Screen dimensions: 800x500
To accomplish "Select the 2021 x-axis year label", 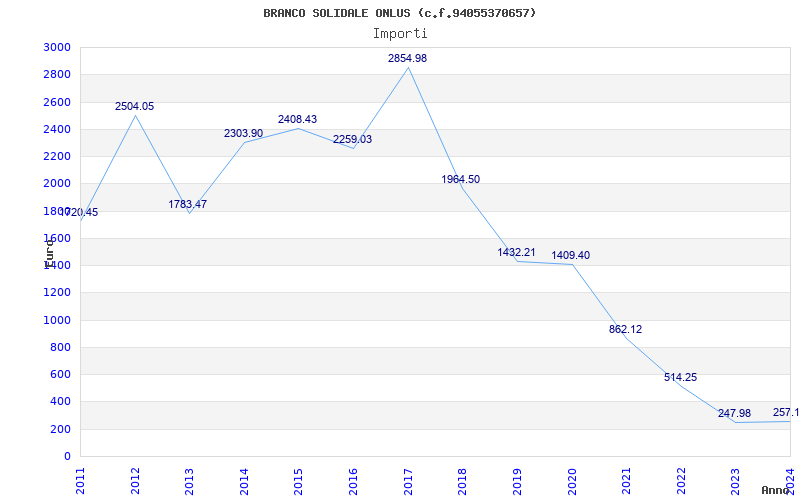I will tap(626, 481).
